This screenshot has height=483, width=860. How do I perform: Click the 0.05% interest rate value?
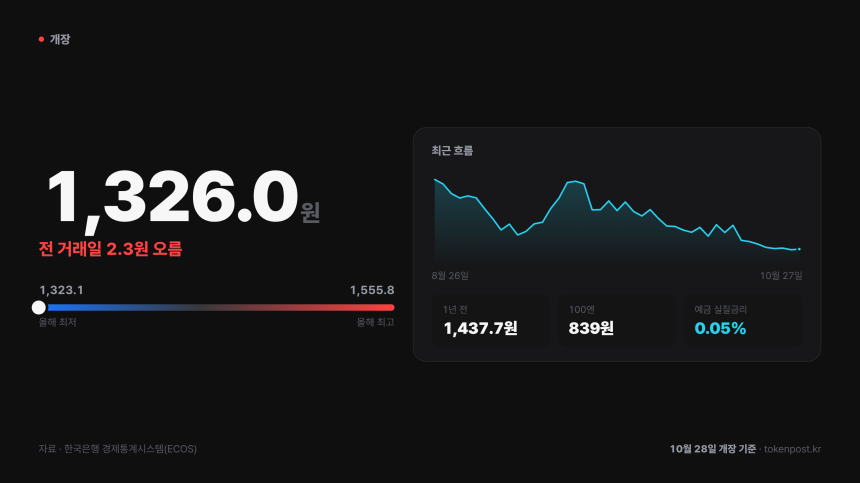[720, 328]
